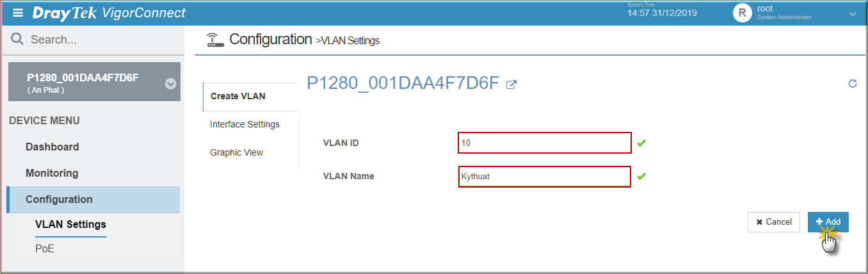Refresh the VLAN settings page

point(852,83)
